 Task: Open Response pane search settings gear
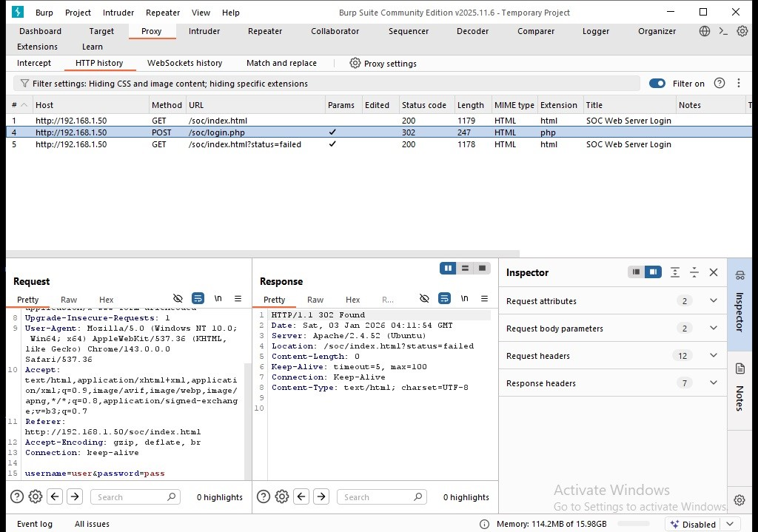tap(282, 496)
